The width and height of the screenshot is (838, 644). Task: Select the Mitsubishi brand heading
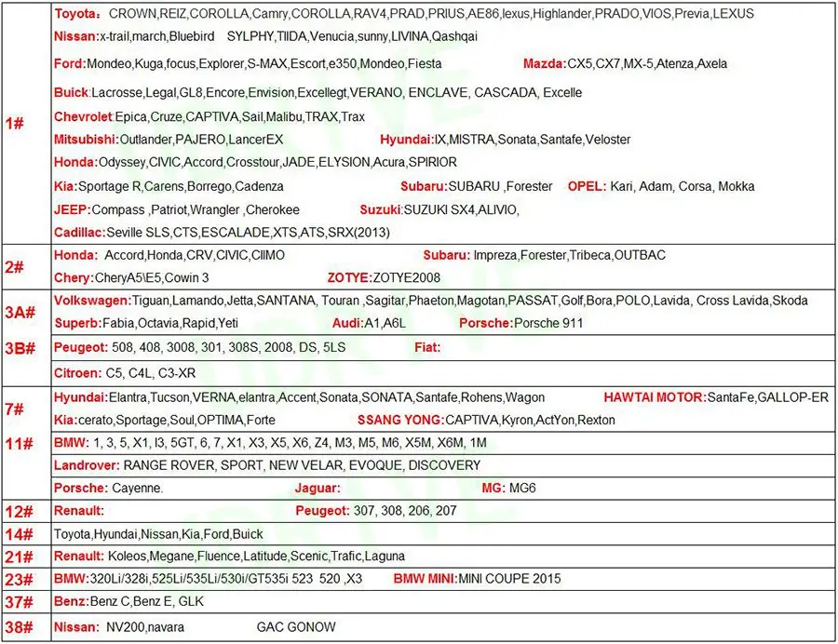pos(86,140)
